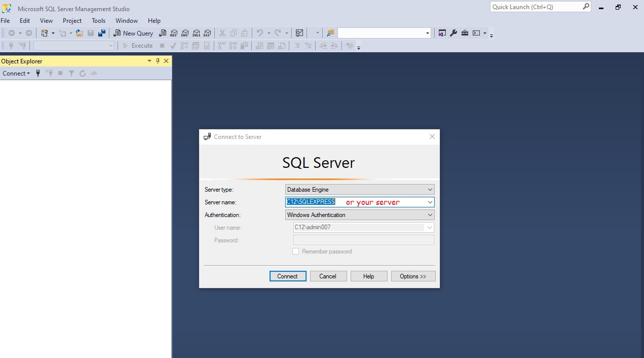The image size is (644, 358).
Task: Create an Analysis Services MDX query
Action: [x=174, y=33]
